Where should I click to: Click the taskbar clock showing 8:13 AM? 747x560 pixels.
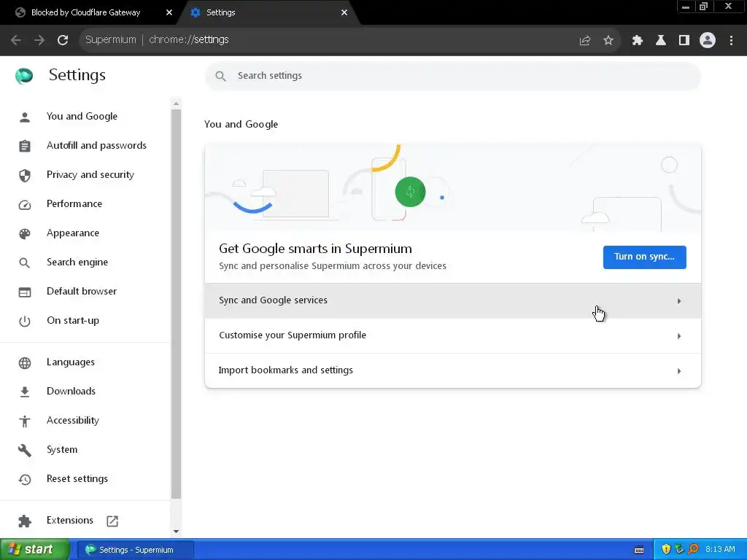coord(720,550)
